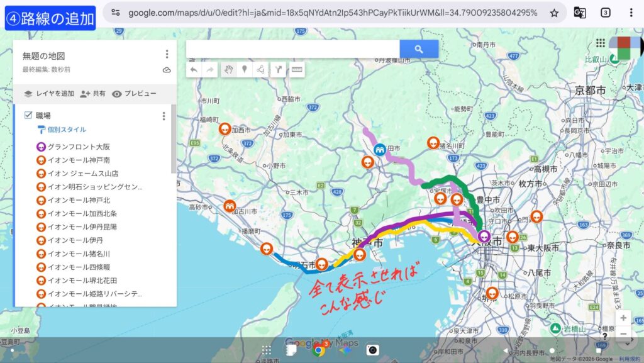
Task: Bookmark this page with the star
Action: 553,13
